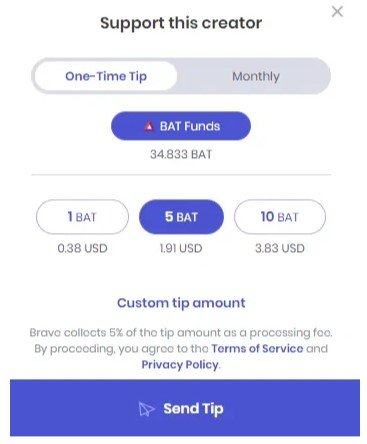Image resolution: width=367 pixels, height=444 pixels.
Task: Click the Support this creator heading
Action: tap(181, 23)
